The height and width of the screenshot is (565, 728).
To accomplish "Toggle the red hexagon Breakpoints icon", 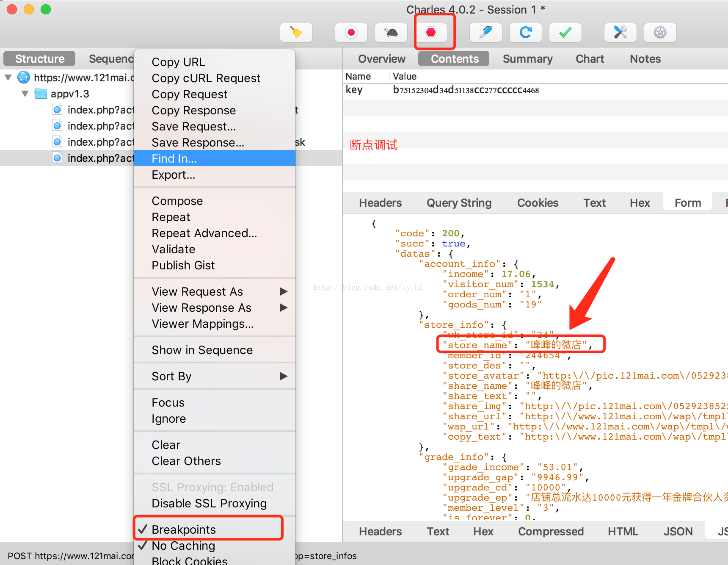I will click(431, 33).
